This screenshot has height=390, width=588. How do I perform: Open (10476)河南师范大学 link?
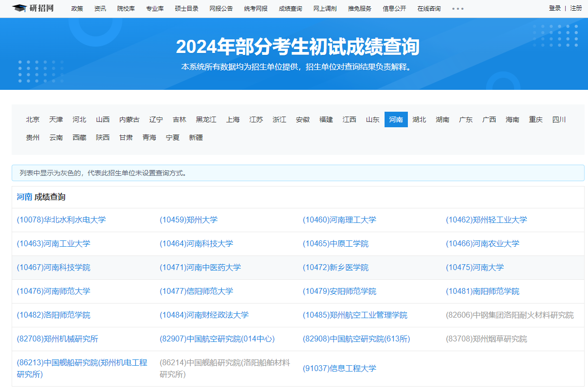point(53,291)
